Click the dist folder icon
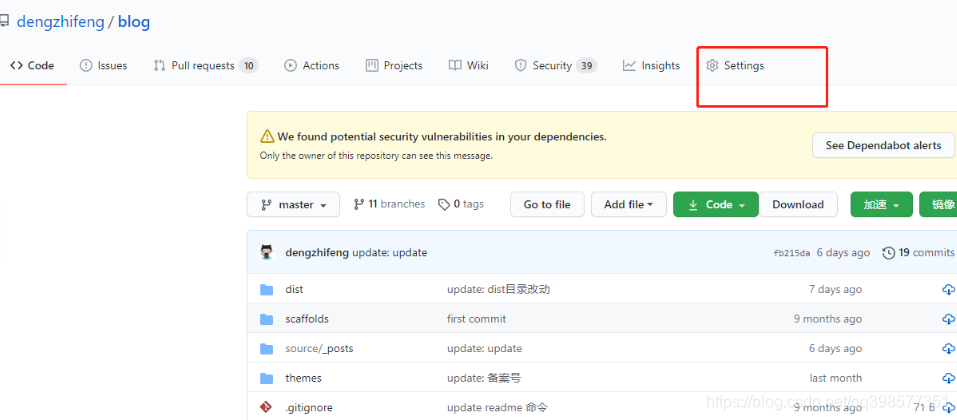 pos(266,289)
